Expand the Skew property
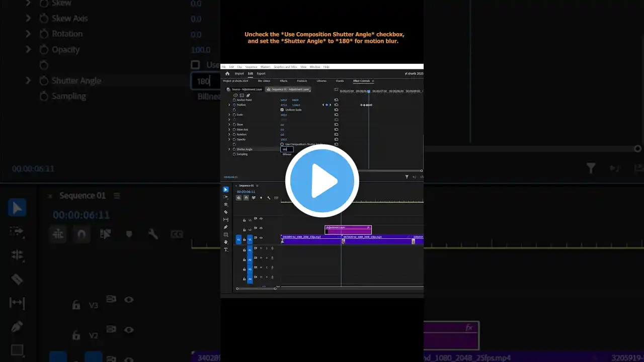The width and height of the screenshot is (644, 362). click(x=229, y=125)
